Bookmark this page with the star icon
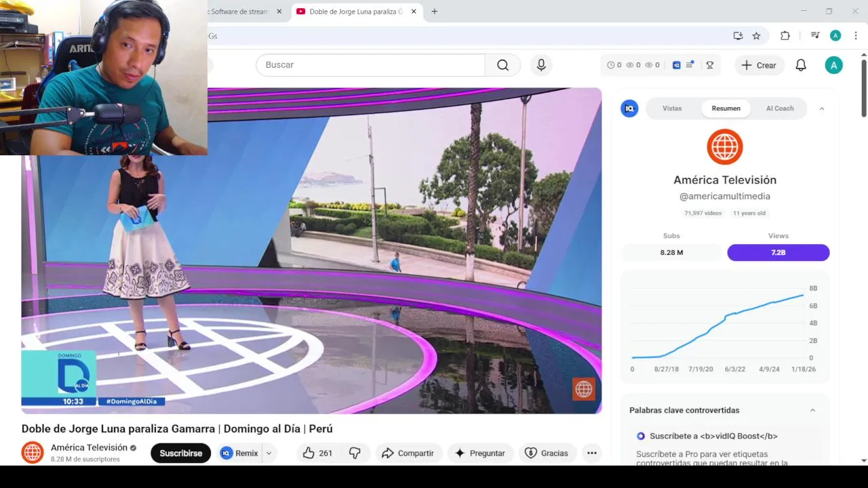Screen dimensions: 868x488 (757, 36)
